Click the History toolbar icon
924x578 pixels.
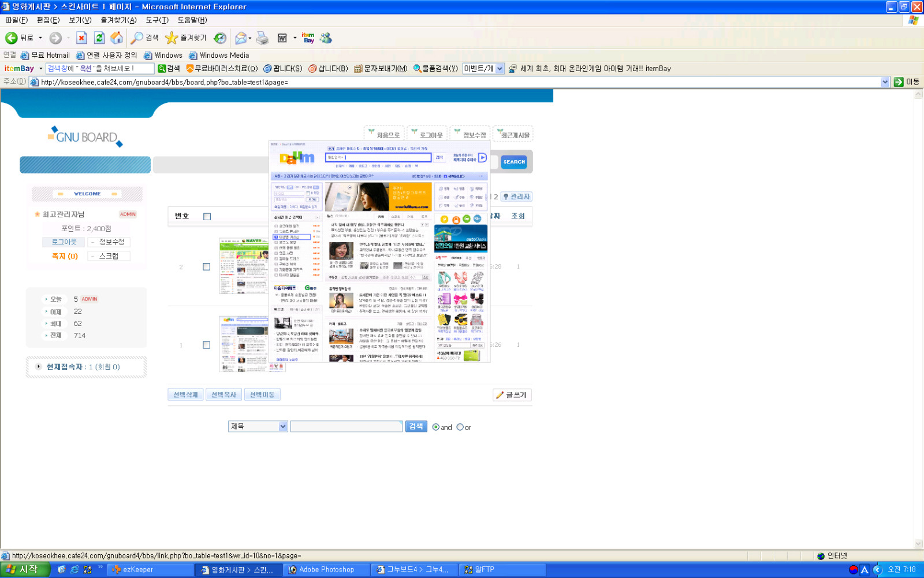(x=220, y=38)
